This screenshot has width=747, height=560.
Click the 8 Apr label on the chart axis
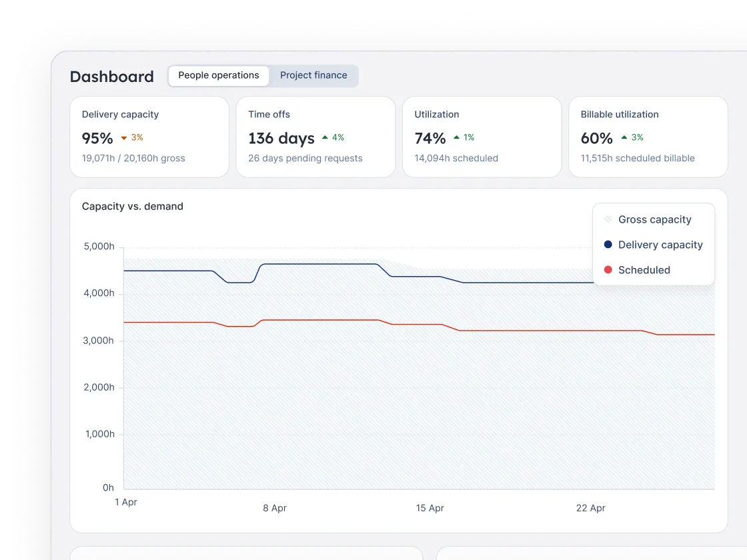(275, 507)
